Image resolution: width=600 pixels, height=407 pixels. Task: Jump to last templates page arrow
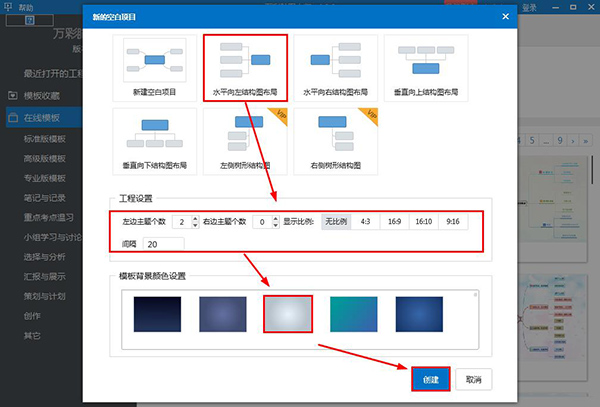pyautogui.click(x=586, y=140)
